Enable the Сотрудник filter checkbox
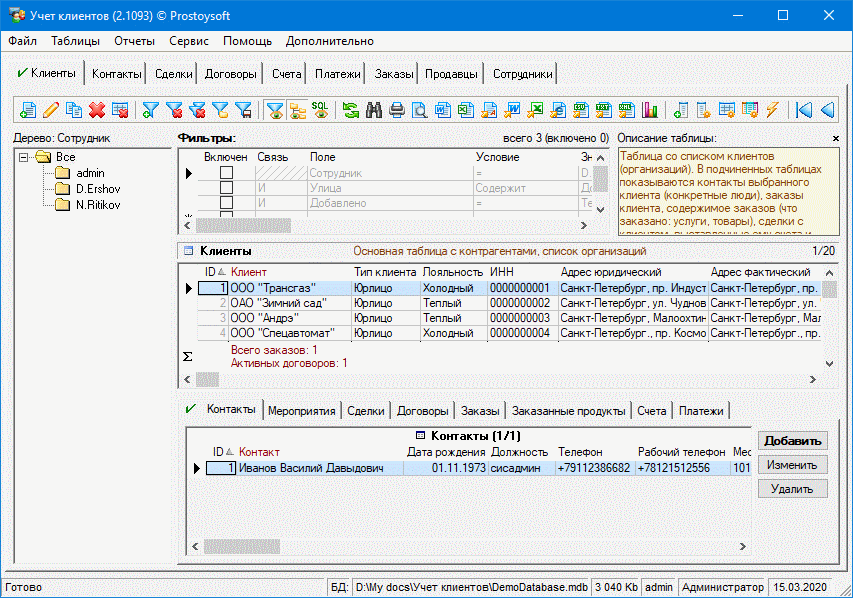853x598 pixels. (x=226, y=173)
